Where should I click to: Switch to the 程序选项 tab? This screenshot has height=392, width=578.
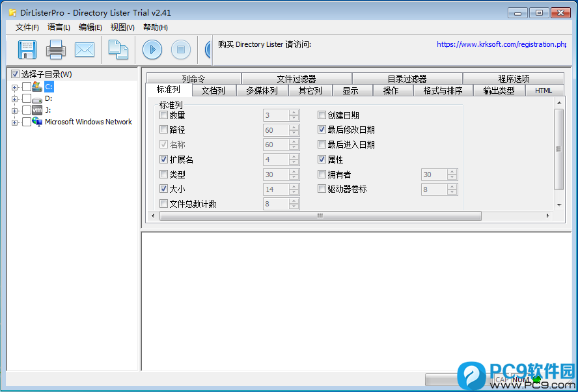514,79
